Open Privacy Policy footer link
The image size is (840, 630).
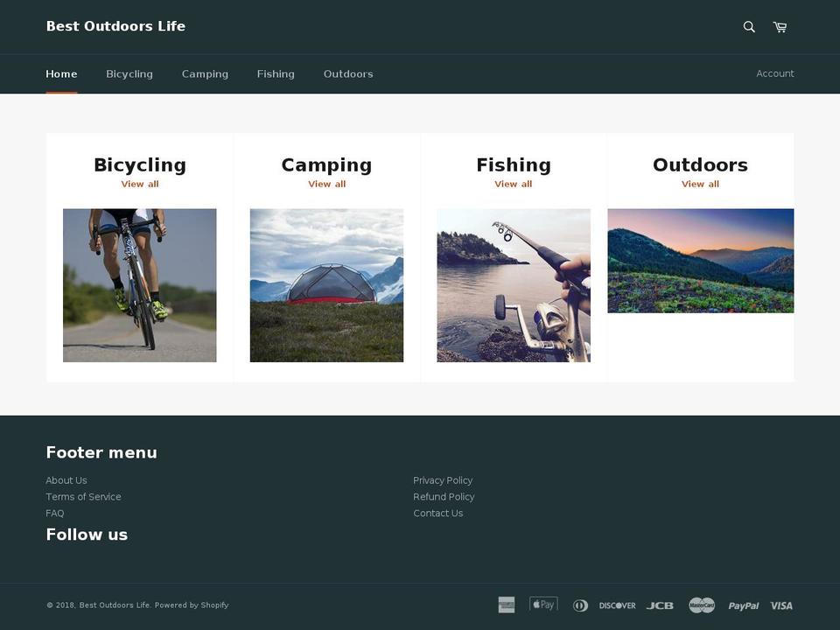click(x=443, y=480)
